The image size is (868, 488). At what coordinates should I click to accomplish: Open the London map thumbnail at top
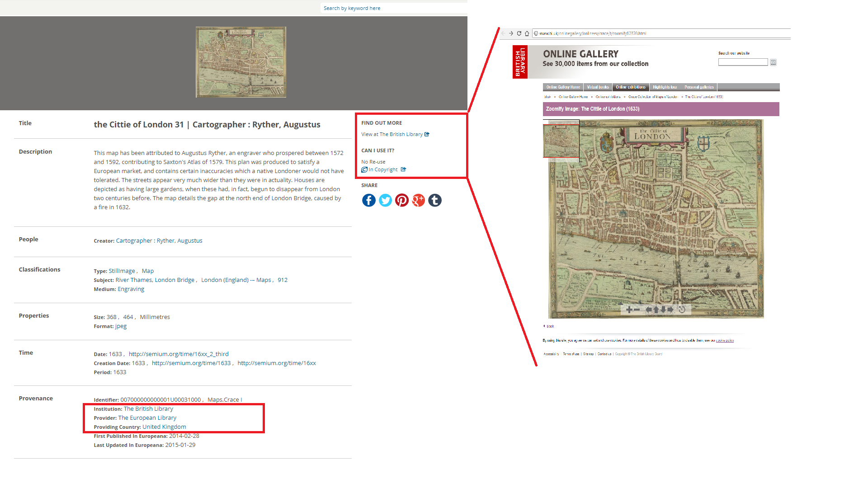[241, 62]
